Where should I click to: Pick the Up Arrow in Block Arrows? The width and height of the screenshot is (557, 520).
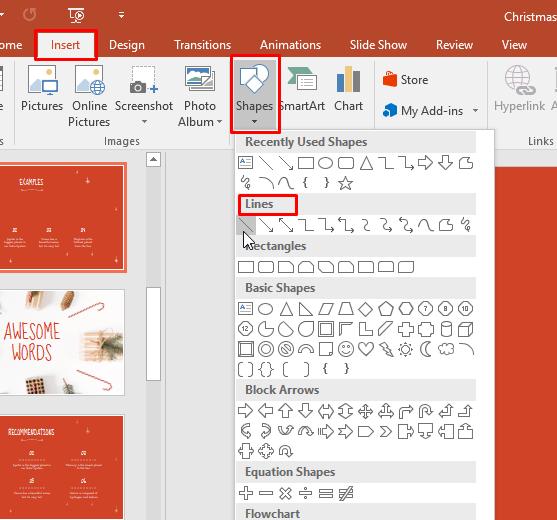click(285, 411)
